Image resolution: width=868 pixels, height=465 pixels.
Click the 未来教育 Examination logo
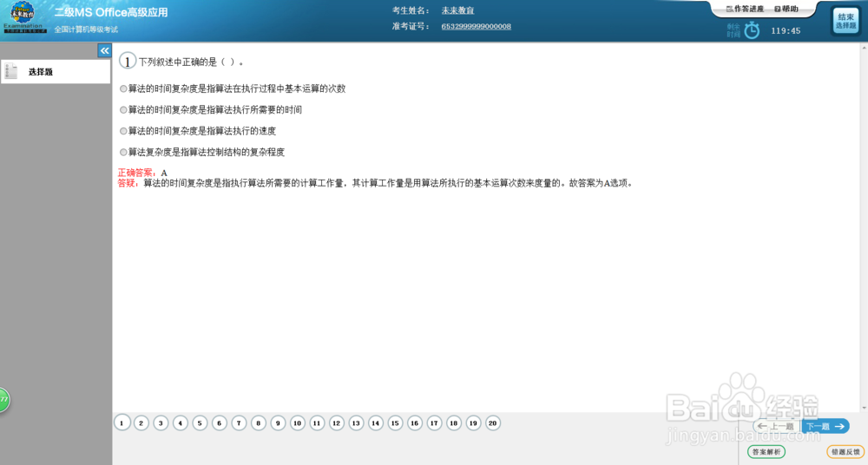[23, 17]
